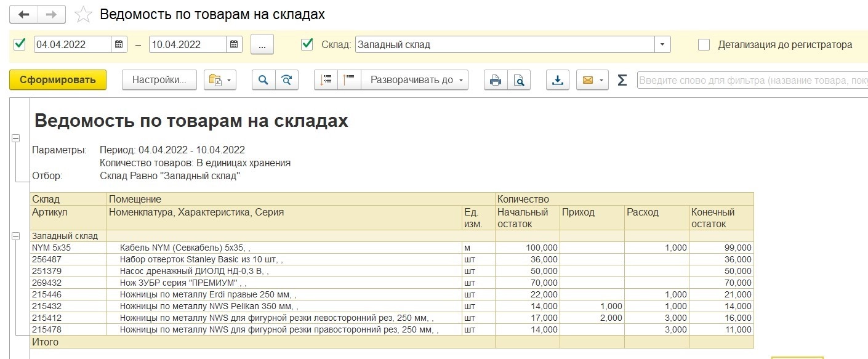Click the Ед. изм. column header
Viewport: 868px width, 359px height.
(x=478, y=218)
